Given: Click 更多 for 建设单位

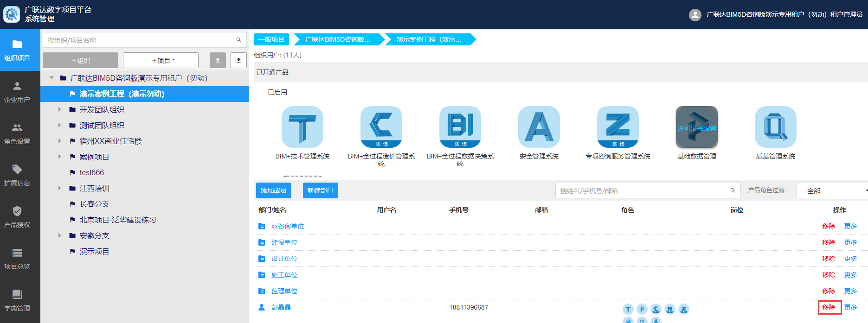Looking at the screenshot, I should click(x=850, y=242).
